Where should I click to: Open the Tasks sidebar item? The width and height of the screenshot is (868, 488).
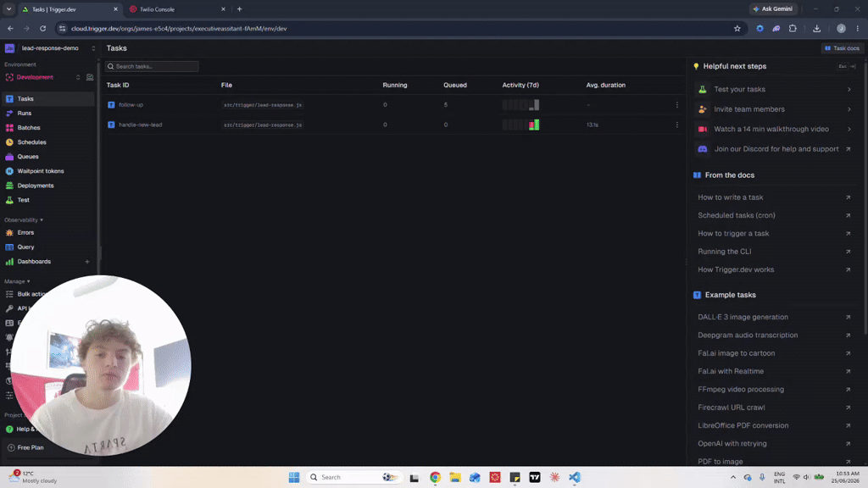pos(47,98)
